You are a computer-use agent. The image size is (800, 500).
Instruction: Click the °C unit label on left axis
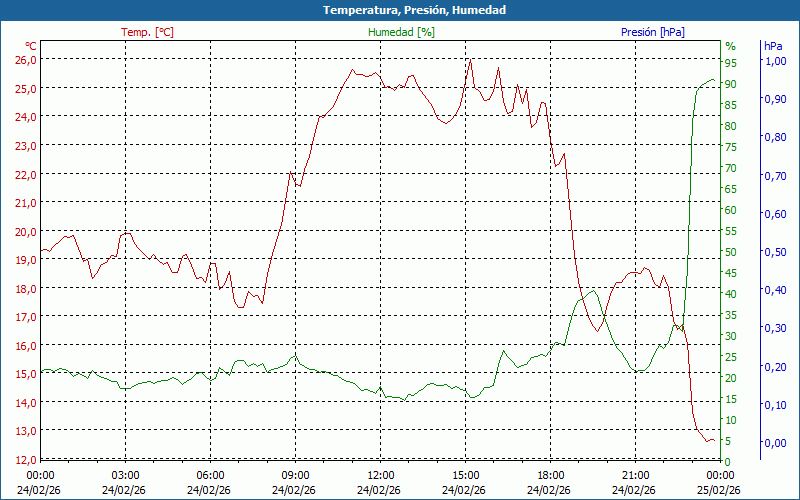31,46
